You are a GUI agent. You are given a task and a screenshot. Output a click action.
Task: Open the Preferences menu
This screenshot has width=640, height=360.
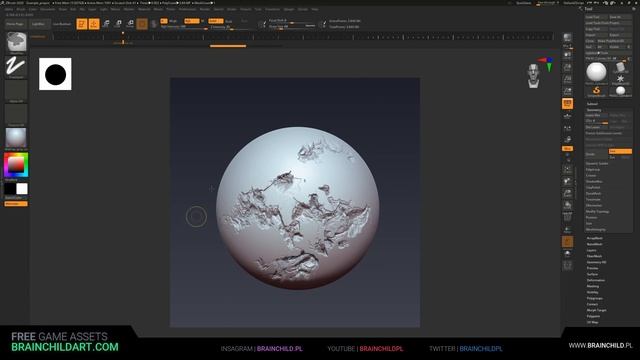pyautogui.click(x=187, y=9)
